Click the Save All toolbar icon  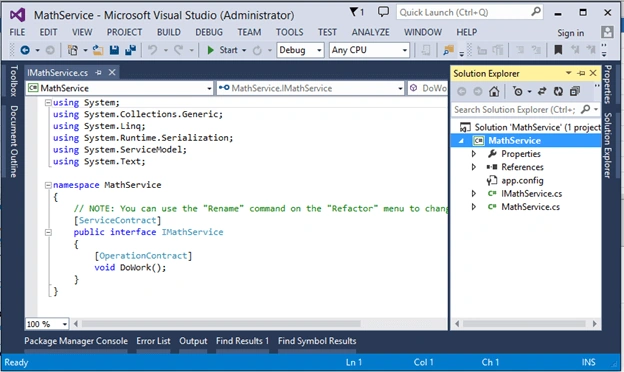131,50
